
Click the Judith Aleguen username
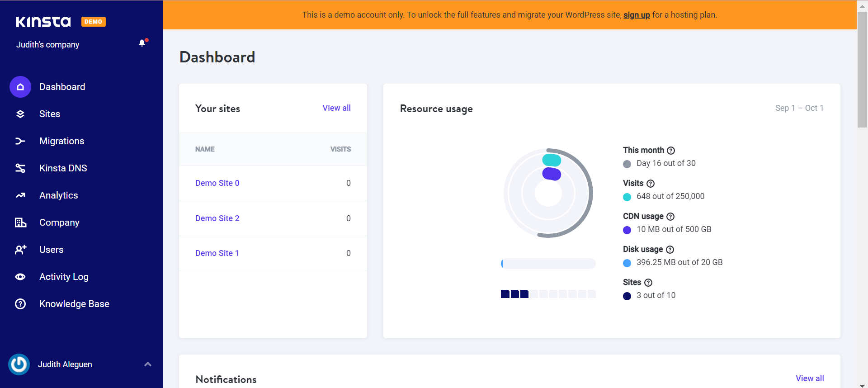pyautogui.click(x=65, y=364)
